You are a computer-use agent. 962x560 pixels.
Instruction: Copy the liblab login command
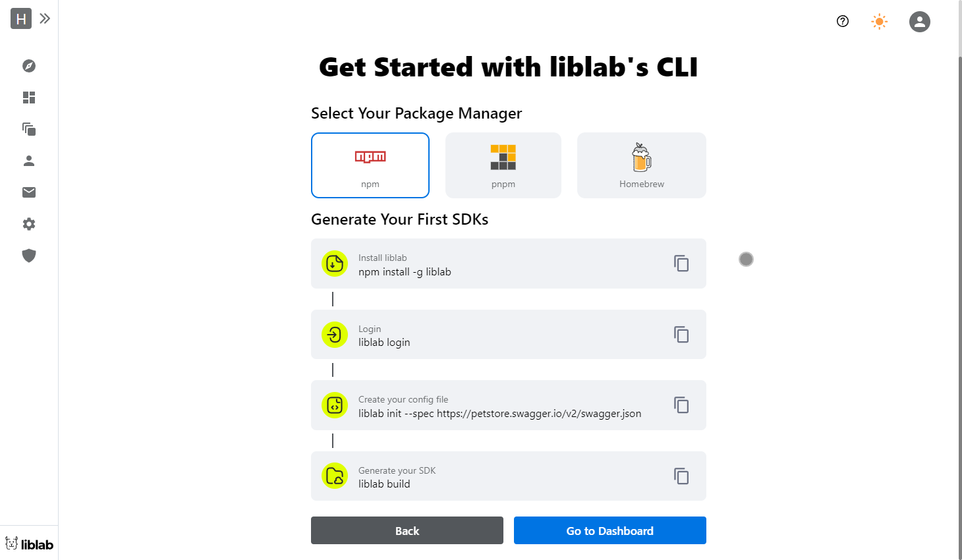point(681,334)
